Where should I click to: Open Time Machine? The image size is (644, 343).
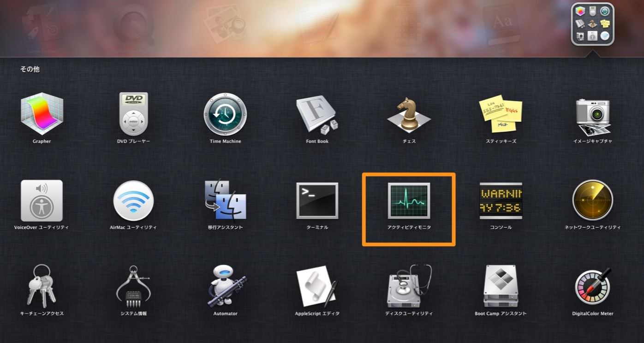(225, 114)
